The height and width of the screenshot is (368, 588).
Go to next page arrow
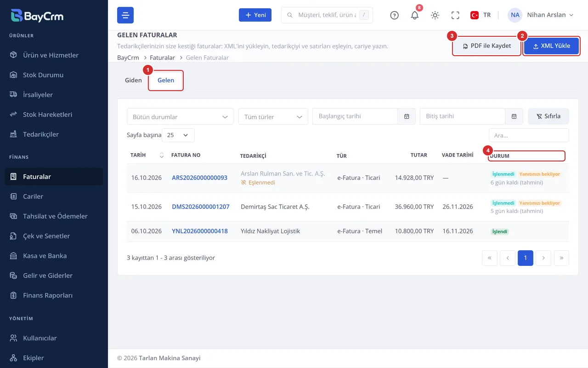tap(543, 258)
